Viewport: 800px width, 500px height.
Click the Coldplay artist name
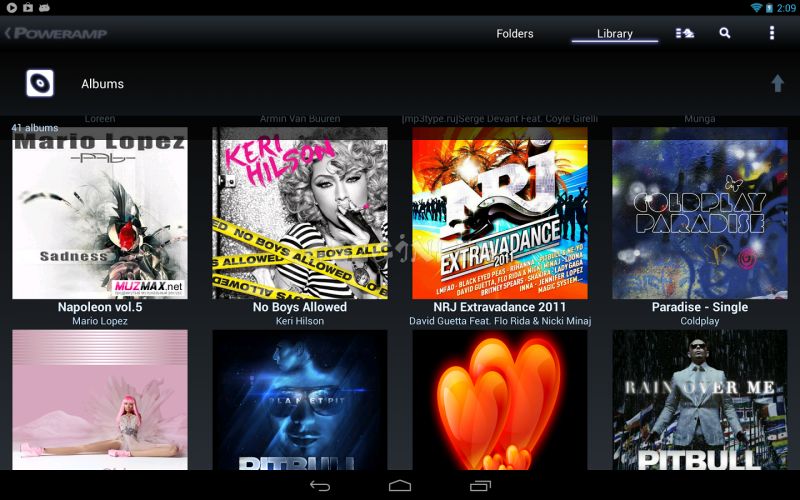pyautogui.click(x=700, y=321)
